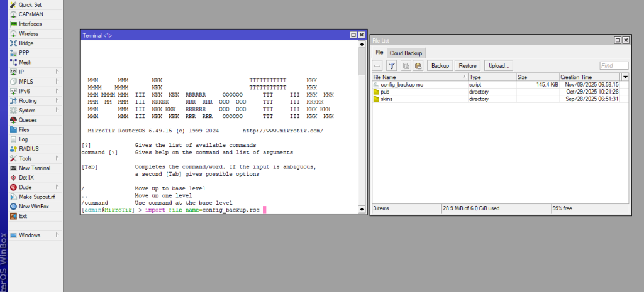
Task: Click the copy icon in File List toolbar
Action: [x=406, y=65]
